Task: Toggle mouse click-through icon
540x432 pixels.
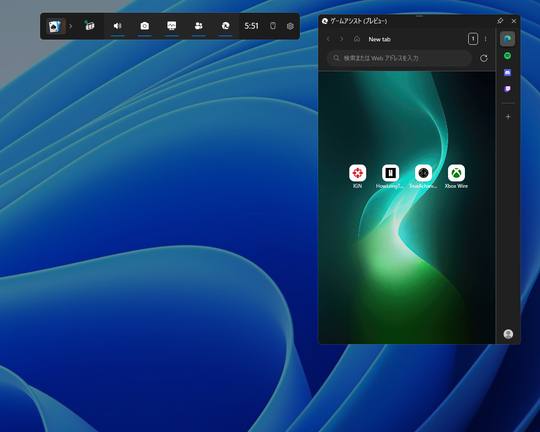Action: 273,26
